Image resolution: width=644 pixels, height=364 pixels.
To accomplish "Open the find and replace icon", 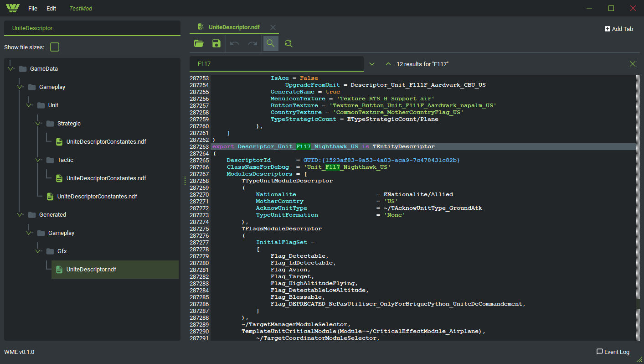I will coord(288,43).
